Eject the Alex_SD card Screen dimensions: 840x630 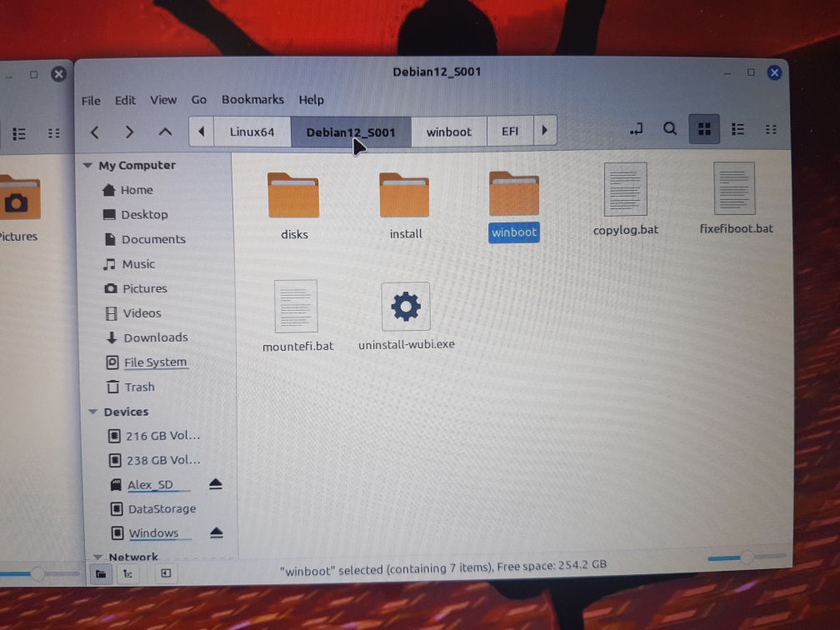point(215,484)
